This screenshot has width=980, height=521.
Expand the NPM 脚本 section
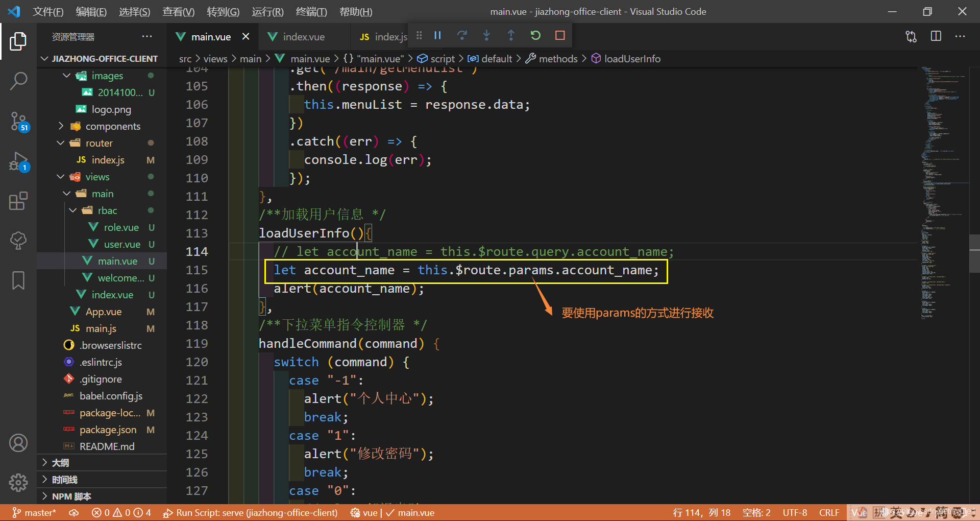click(102, 496)
